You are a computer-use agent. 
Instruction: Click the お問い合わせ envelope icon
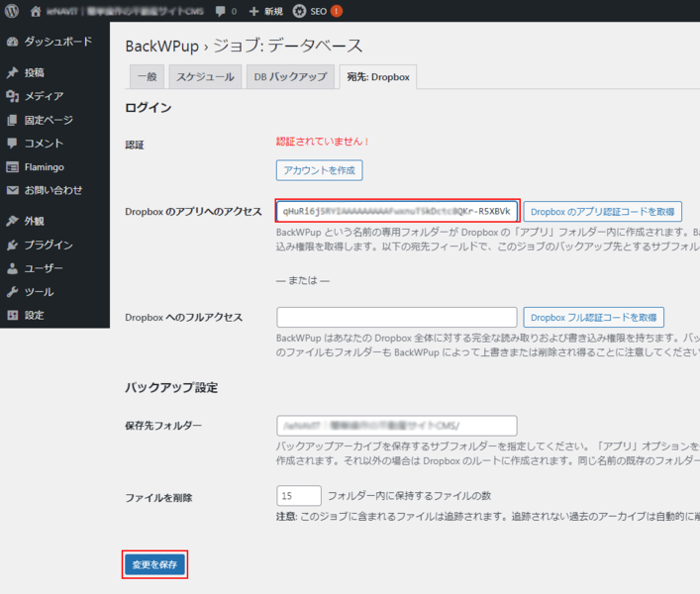point(13,190)
